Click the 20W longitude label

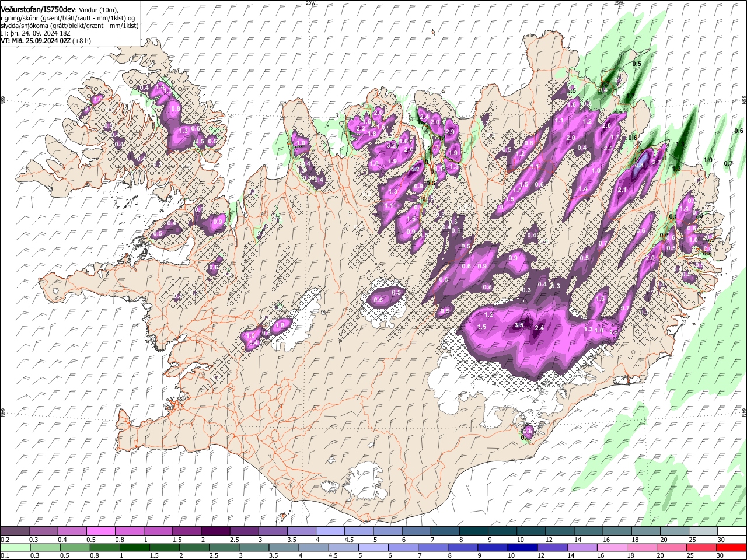(310, 3)
